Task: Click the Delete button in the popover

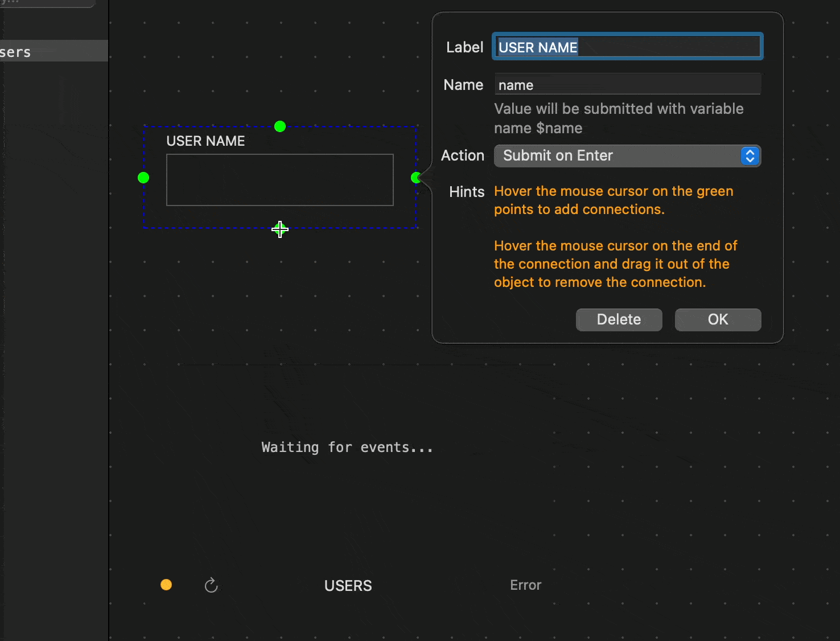Action: coord(619,319)
